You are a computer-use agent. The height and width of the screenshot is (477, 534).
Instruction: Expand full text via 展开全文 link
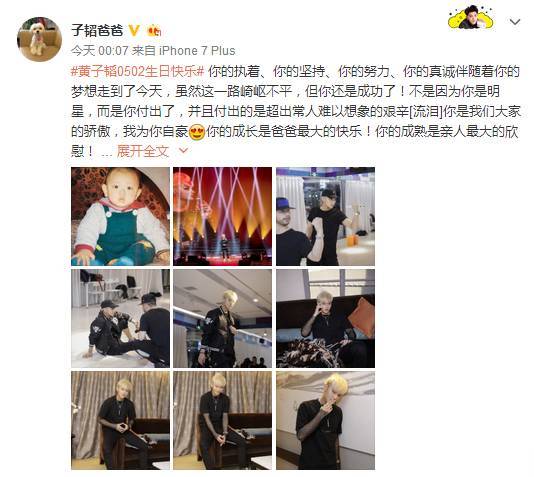pyautogui.click(x=143, y=151)
